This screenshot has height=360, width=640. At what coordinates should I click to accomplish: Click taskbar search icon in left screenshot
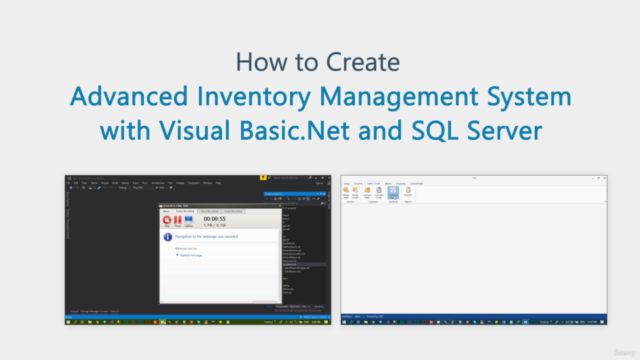[75, 322]
